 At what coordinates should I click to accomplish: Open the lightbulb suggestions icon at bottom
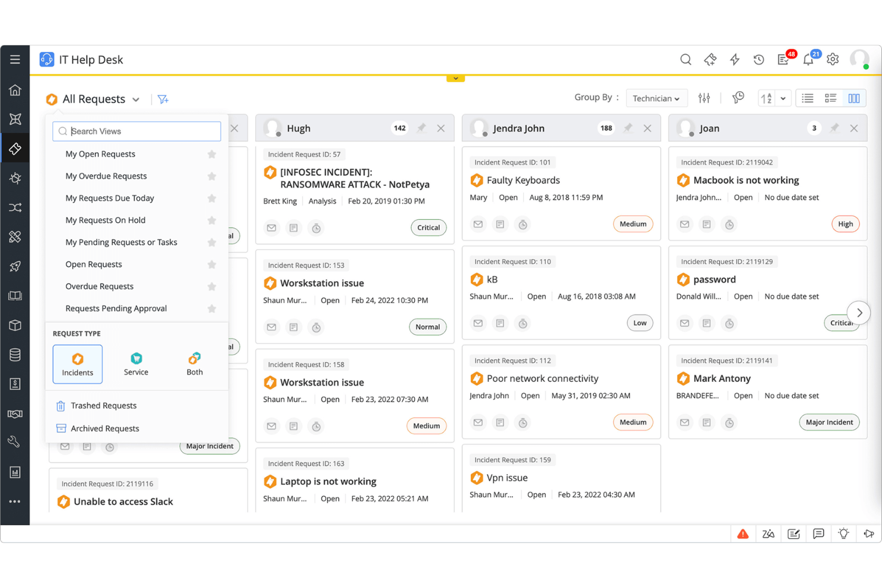[843, 534]
